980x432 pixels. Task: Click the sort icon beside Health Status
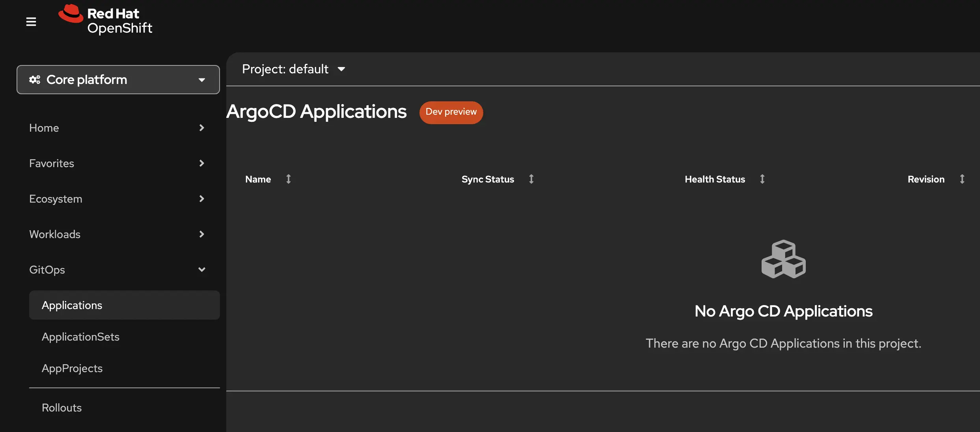point(762,179)
